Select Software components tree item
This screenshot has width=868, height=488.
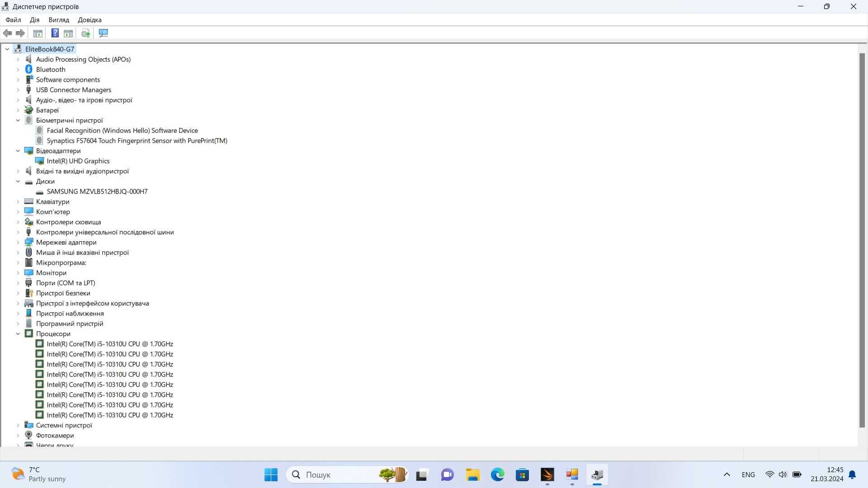pyautogui.click(x=68, y=80)
